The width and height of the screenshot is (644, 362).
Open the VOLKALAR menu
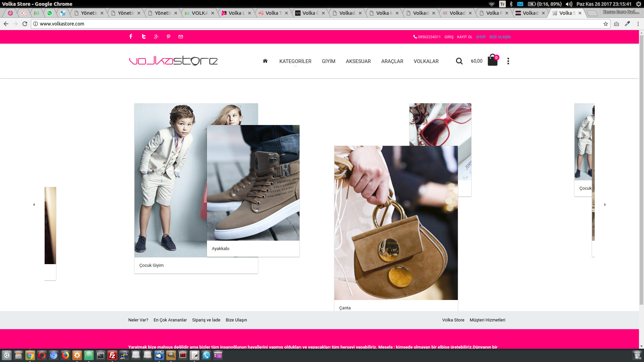(426, 61)
